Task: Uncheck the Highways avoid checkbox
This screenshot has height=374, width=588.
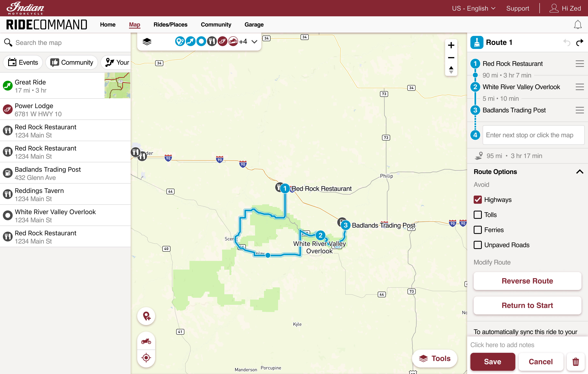Action: [478, 200]
